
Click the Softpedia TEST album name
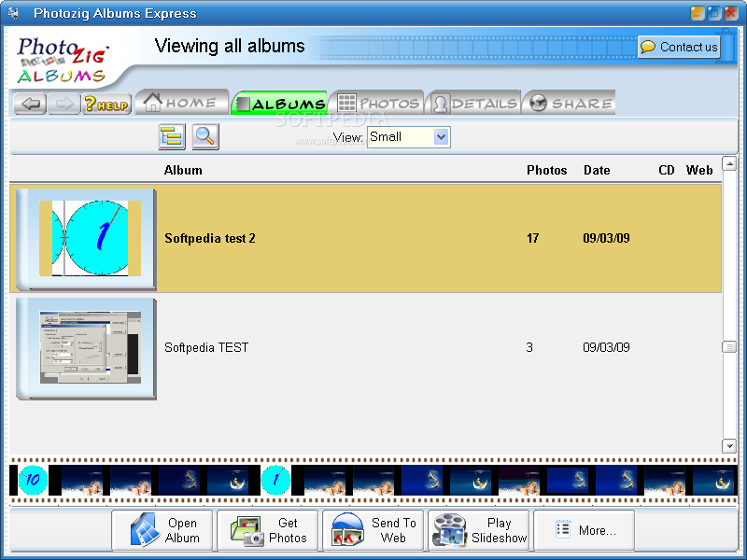point(206,347)
